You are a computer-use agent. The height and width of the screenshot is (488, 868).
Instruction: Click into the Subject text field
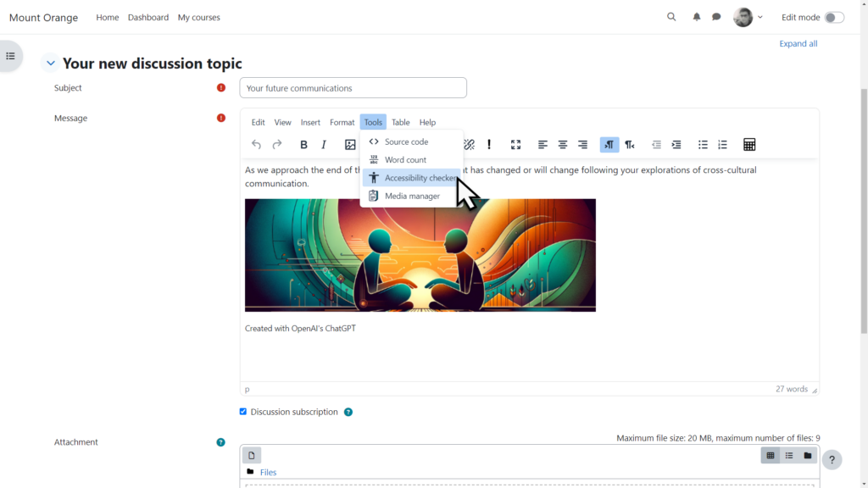click(x=353, y=88)
